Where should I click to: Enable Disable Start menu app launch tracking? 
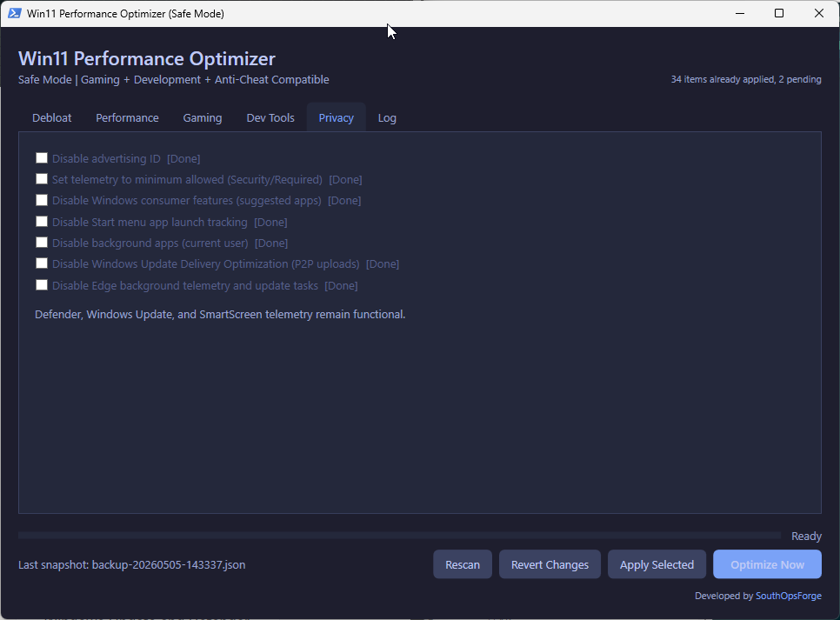point(42,222)
